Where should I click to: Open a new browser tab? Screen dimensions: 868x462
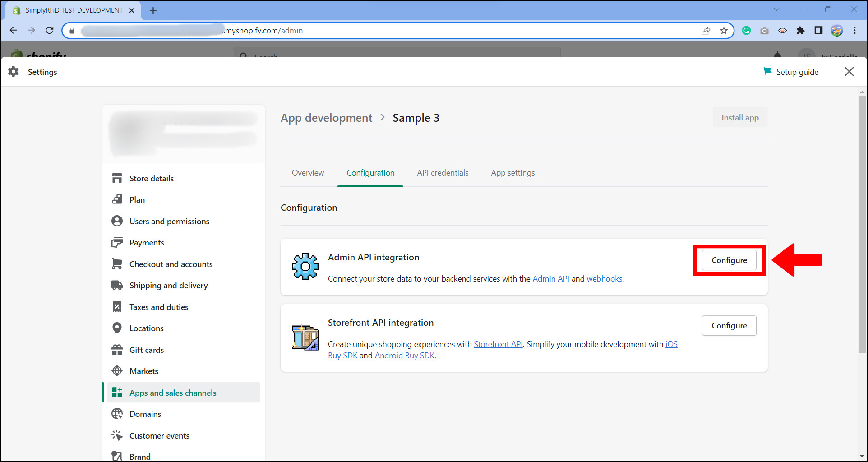(153, 10)
